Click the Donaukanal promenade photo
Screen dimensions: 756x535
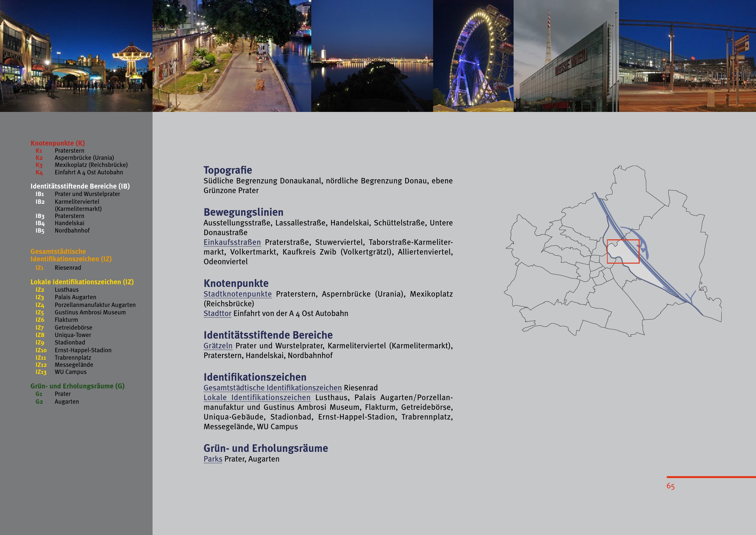coord(231,56)
